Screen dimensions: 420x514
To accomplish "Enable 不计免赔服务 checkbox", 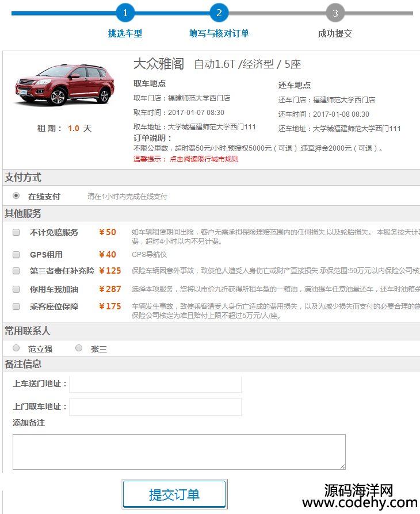I will pyautogui.click(x=16, y=232).
